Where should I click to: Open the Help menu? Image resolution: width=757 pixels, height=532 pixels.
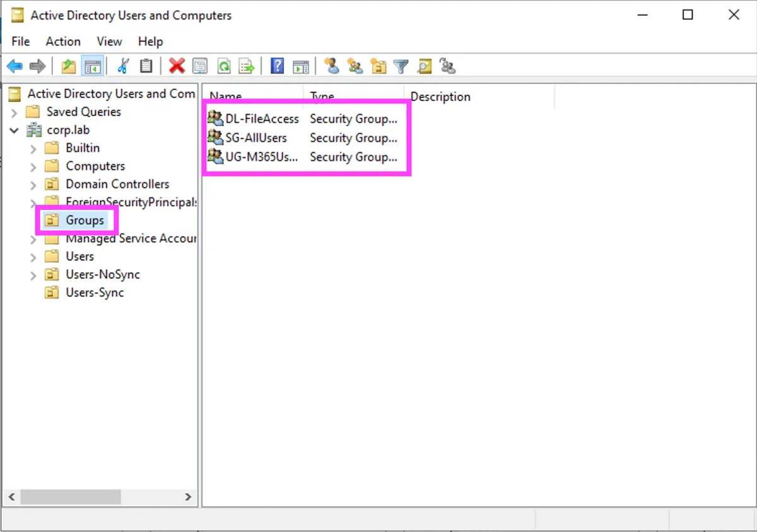click(150, 42)
